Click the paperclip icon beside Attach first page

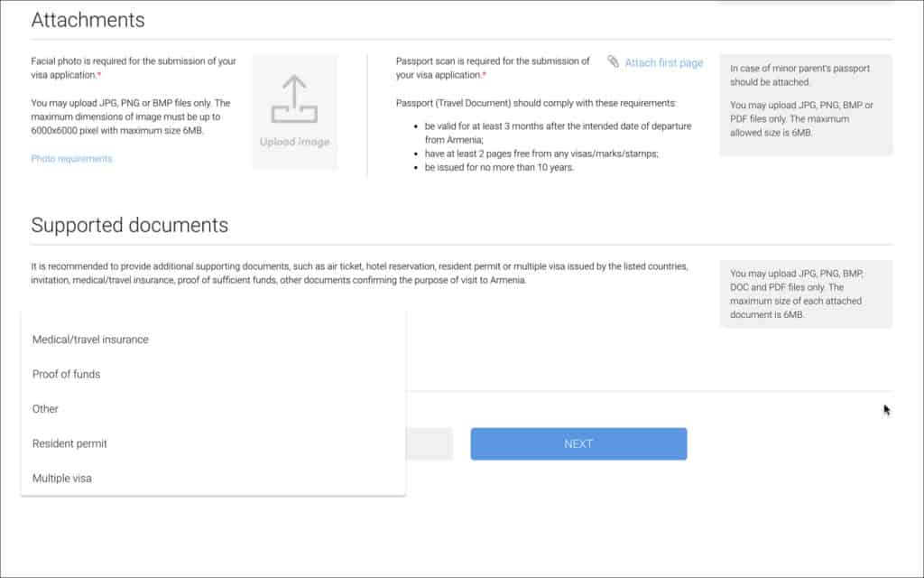click(613, 61)
